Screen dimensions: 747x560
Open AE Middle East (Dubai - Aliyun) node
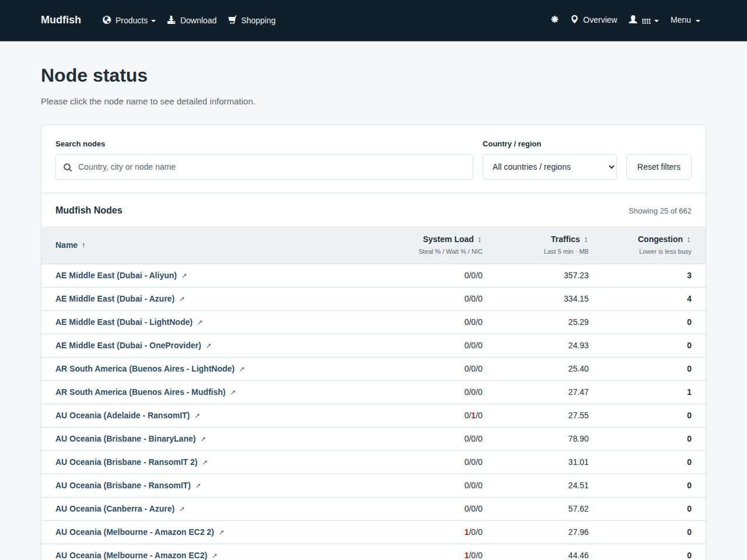click(116, 275)
